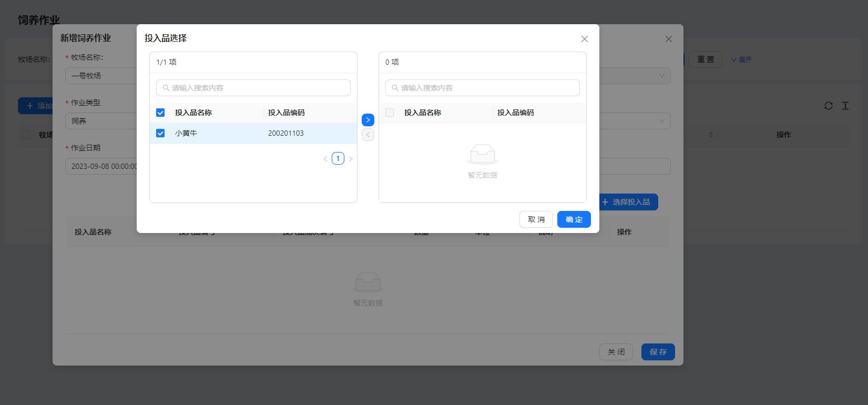Click 操作 header in background page table
868x405 pixels.
pyautogui.click(x=783, y=135)
